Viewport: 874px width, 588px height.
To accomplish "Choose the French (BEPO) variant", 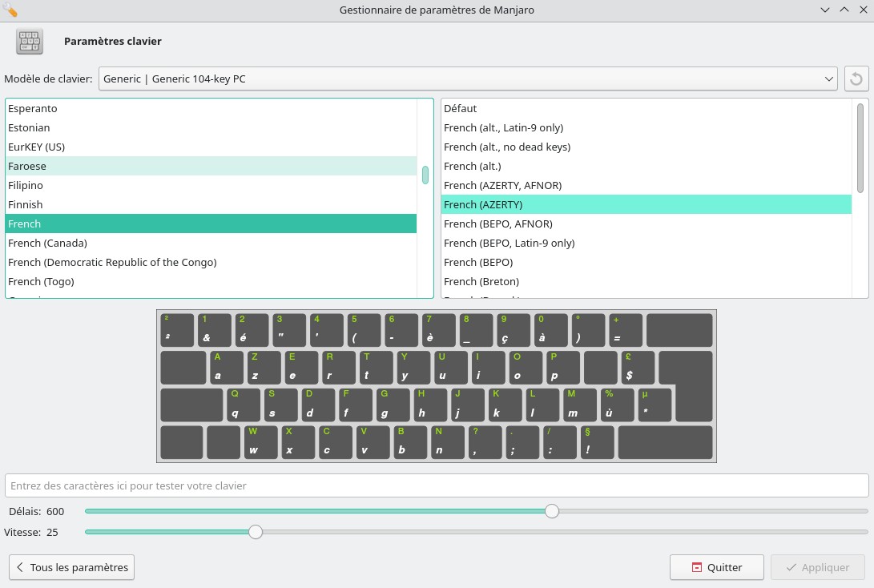I will tap(646, 263).
